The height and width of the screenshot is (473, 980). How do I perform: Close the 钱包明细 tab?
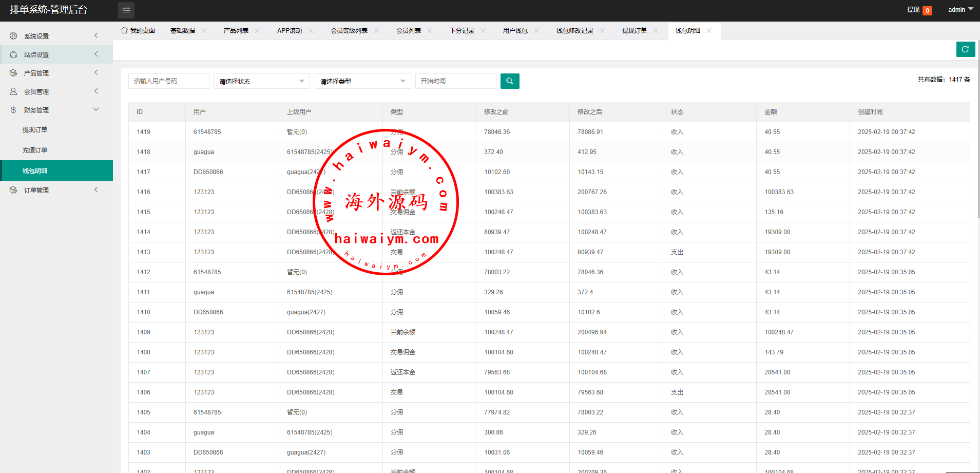(x=709, y=31)
